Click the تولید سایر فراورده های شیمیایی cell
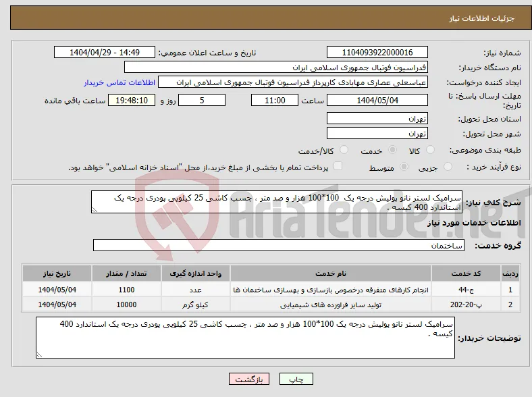The height and width of the screenshot is (397, 532). (331, 305)
